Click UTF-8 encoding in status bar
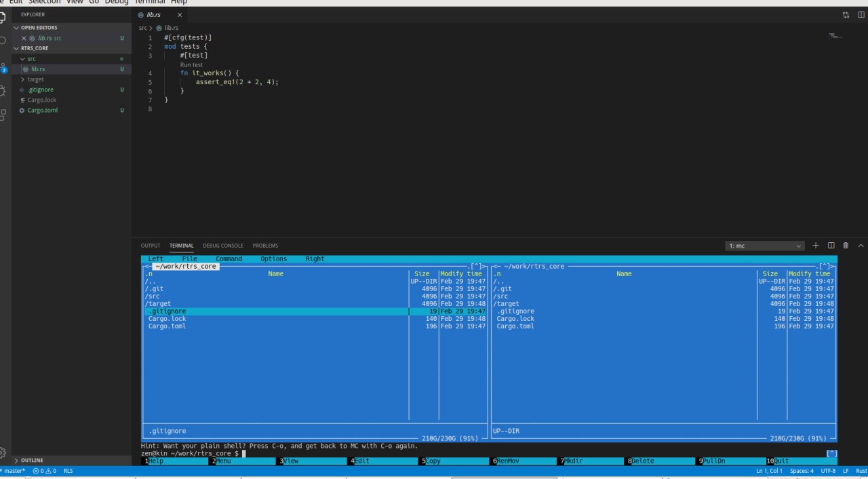 (x=828, y=470)
